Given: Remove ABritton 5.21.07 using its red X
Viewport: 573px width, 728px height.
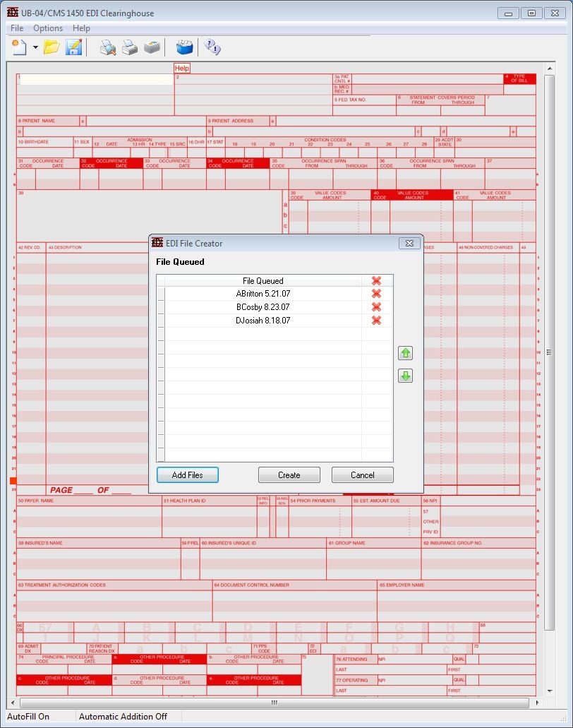Looking at the screenshot, I should [376, 294].
